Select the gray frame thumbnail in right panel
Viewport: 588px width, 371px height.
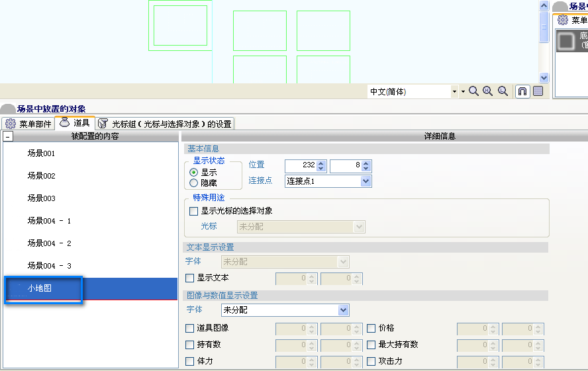click(x=565, y=41)
